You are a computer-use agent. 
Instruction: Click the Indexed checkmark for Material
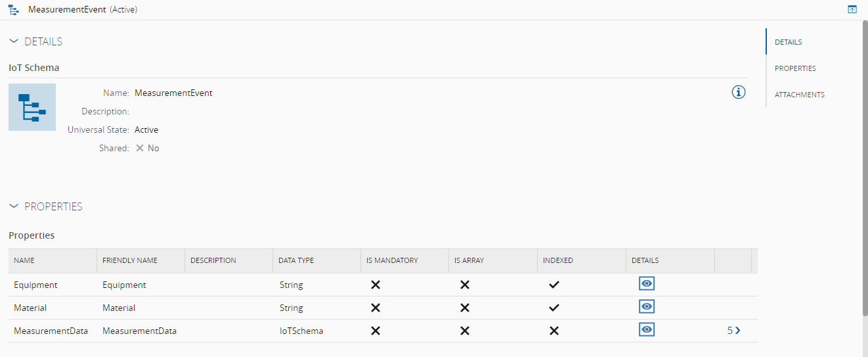coord(554,308)
